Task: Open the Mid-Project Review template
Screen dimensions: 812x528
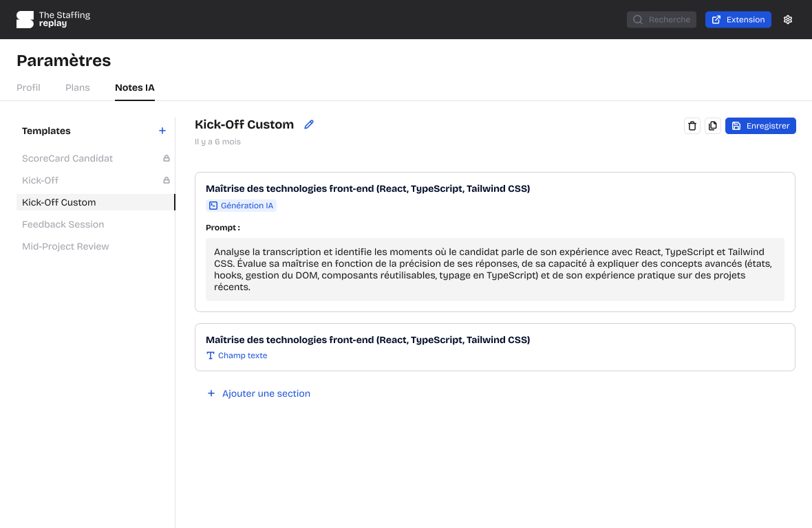Action: point(65,246)
